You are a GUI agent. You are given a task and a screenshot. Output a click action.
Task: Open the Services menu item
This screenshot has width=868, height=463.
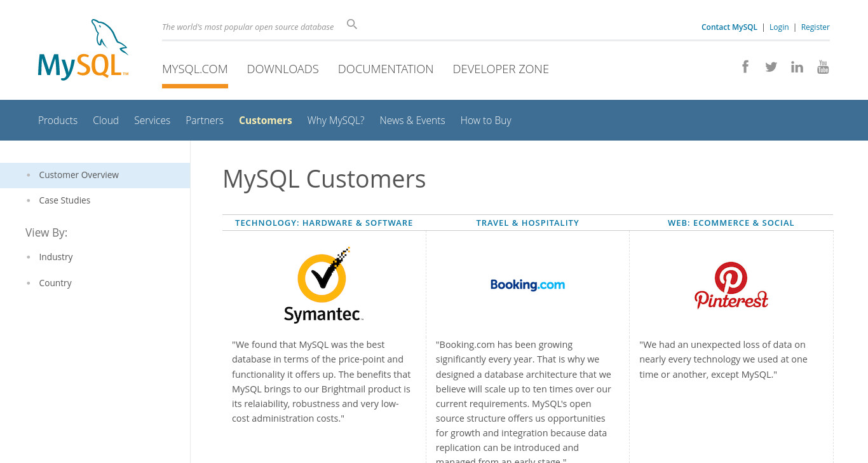tap(152, 120)
